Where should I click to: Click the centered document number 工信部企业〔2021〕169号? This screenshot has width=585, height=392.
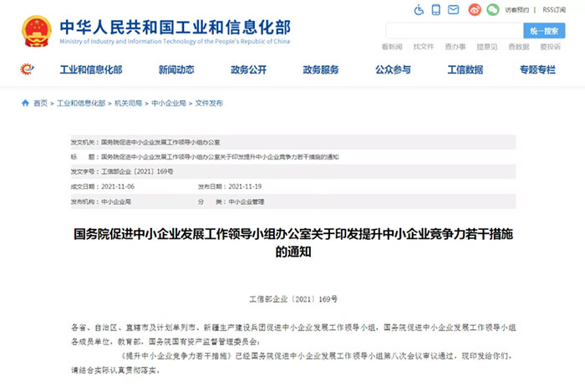click(293, 299)
